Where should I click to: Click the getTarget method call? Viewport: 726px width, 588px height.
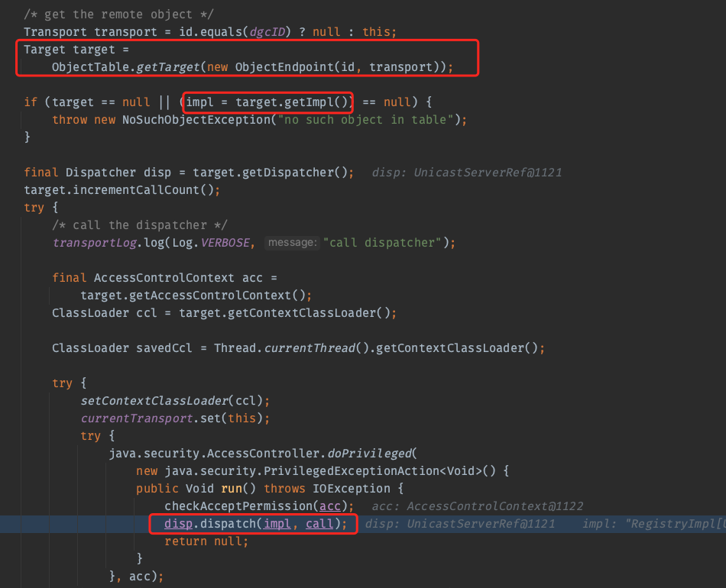pyautogui.click(x=167, y=67)
